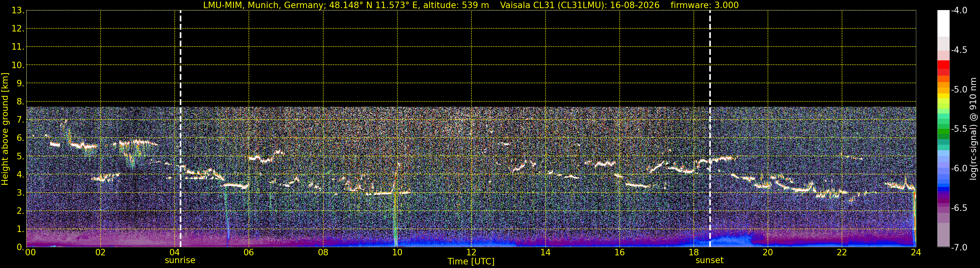Click the -5.5 colorbar tick label
The image size is (980, 268).
pos(959,129)
